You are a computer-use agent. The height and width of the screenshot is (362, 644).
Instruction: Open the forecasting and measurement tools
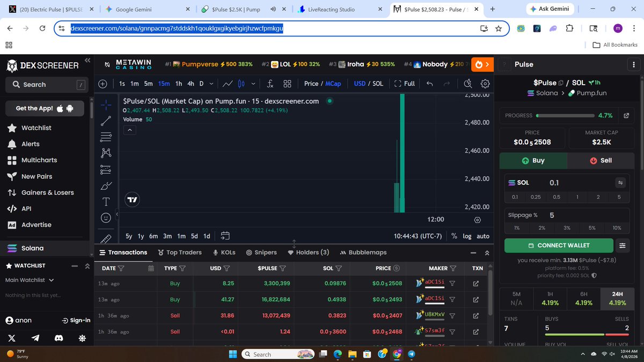coord(106,169)
